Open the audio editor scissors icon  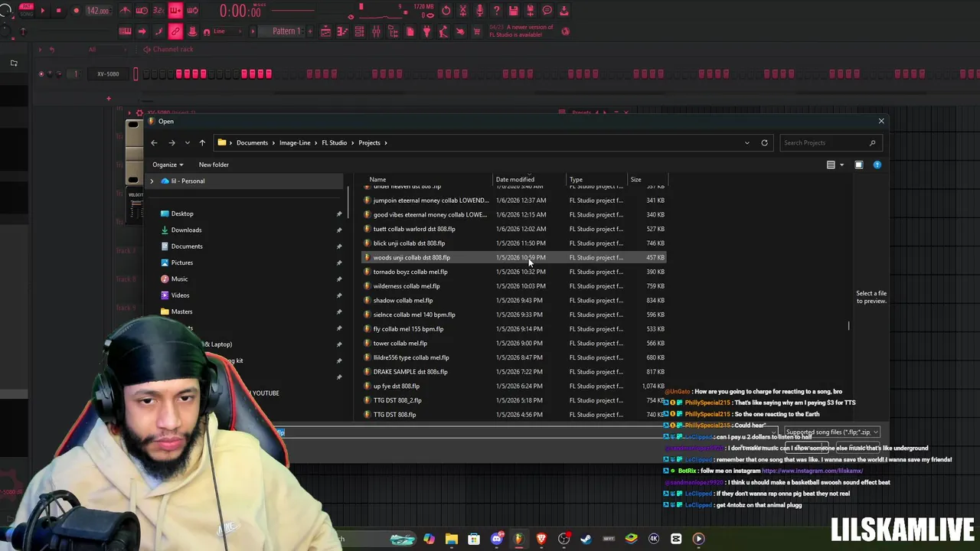click(463, 11)
